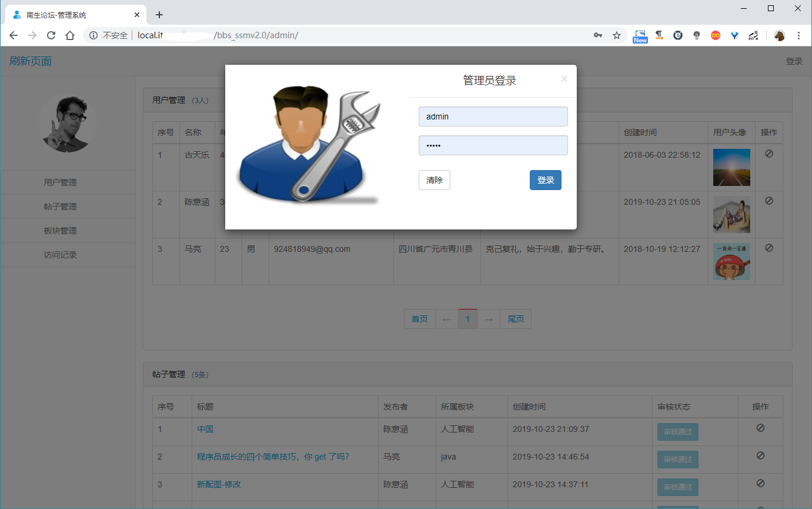Click 登录 link in top navbar
Viewport: 812px width, 509px height.
click(794, 61)
